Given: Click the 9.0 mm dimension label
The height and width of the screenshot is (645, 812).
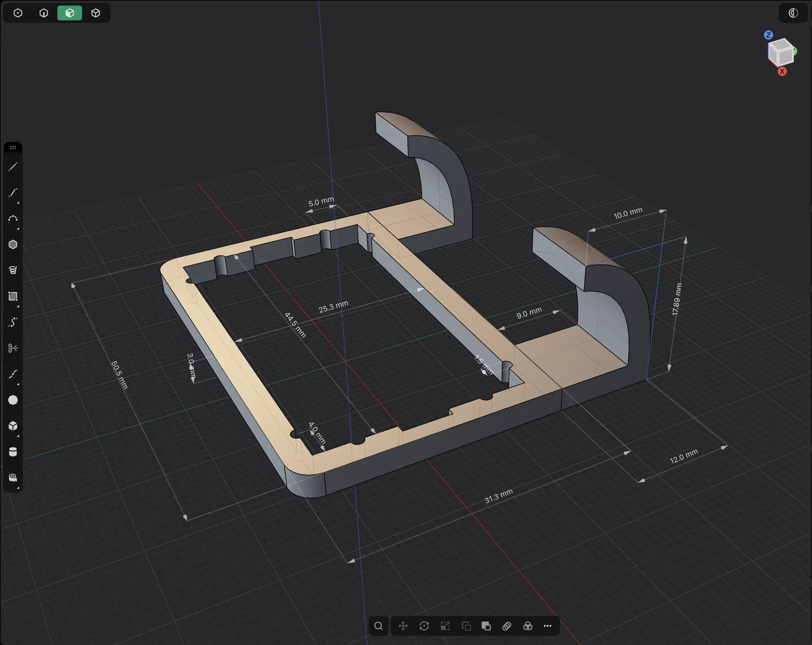Looking at the screenshot, I should (x=529, y=313).
